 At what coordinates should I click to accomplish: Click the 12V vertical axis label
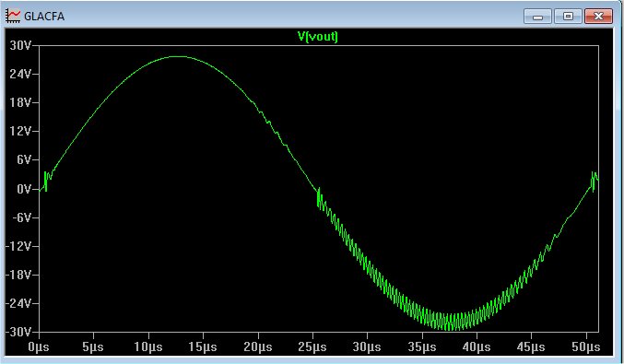[x=20, y=131]
